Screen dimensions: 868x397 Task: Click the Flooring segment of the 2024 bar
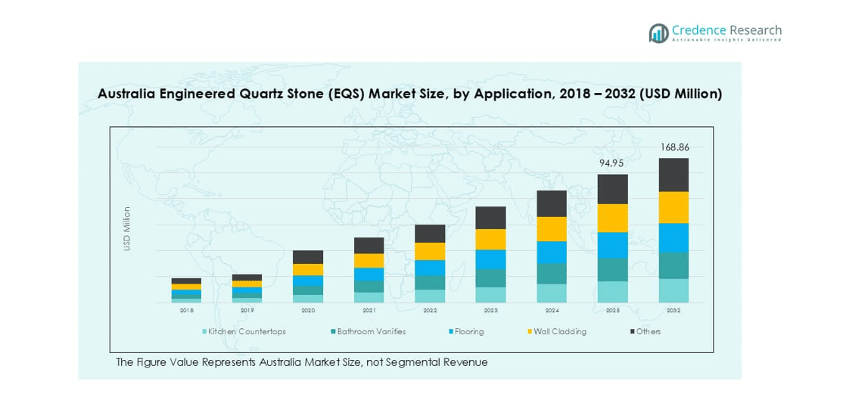(x=552, y=252)
